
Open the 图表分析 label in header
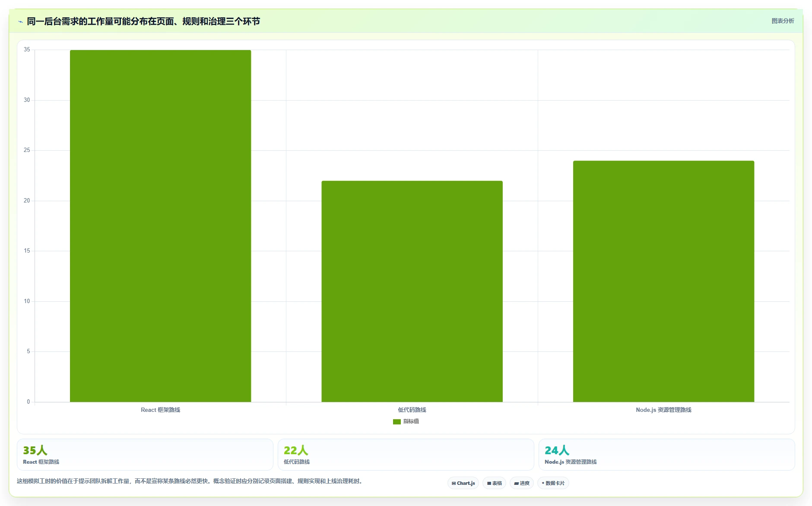[783, 21]
